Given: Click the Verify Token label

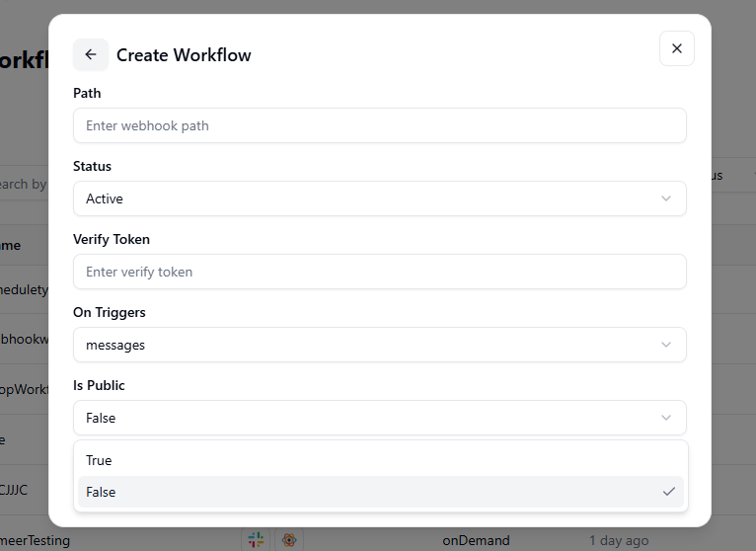Looking at the screenshot, I should click(x=112, y=239).
